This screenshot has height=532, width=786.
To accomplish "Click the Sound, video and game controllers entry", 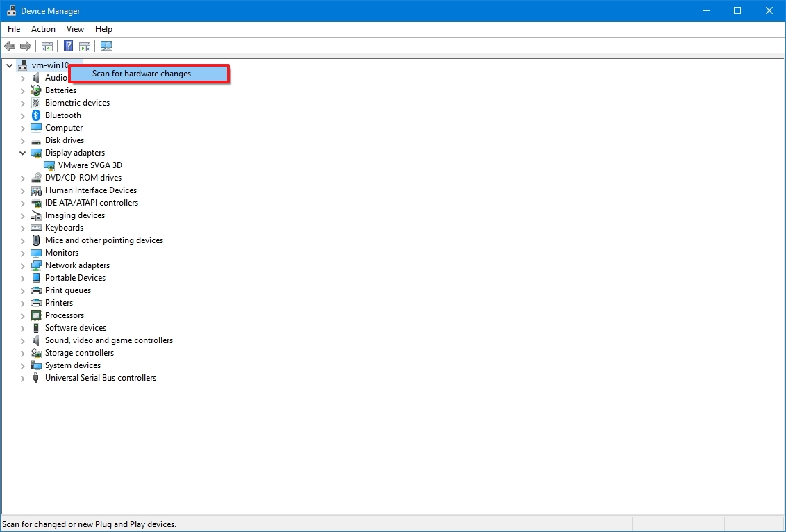I will point(108,340).
